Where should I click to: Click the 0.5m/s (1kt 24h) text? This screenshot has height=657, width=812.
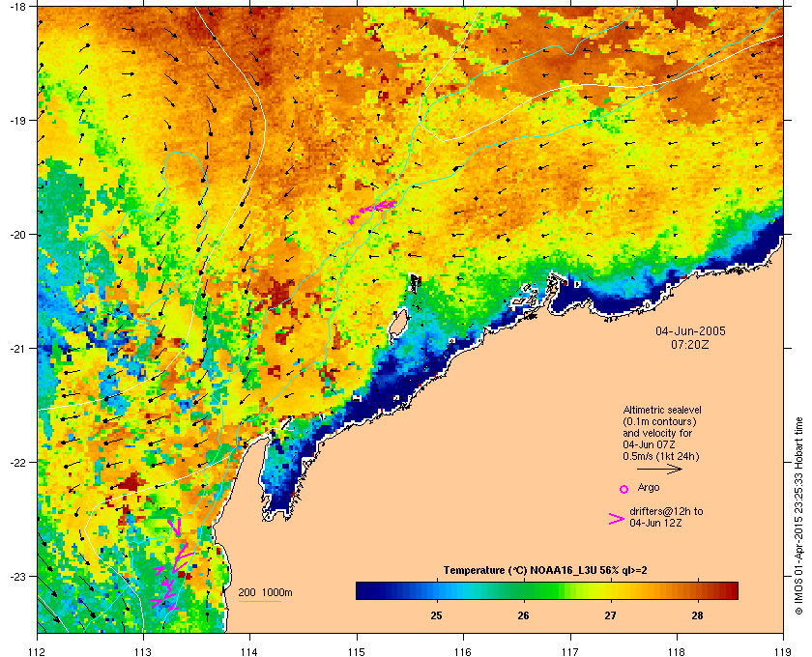[x=661, y=457]
